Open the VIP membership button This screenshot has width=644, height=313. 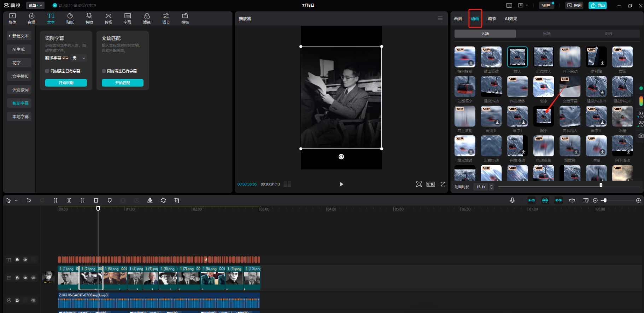[546, 5]
